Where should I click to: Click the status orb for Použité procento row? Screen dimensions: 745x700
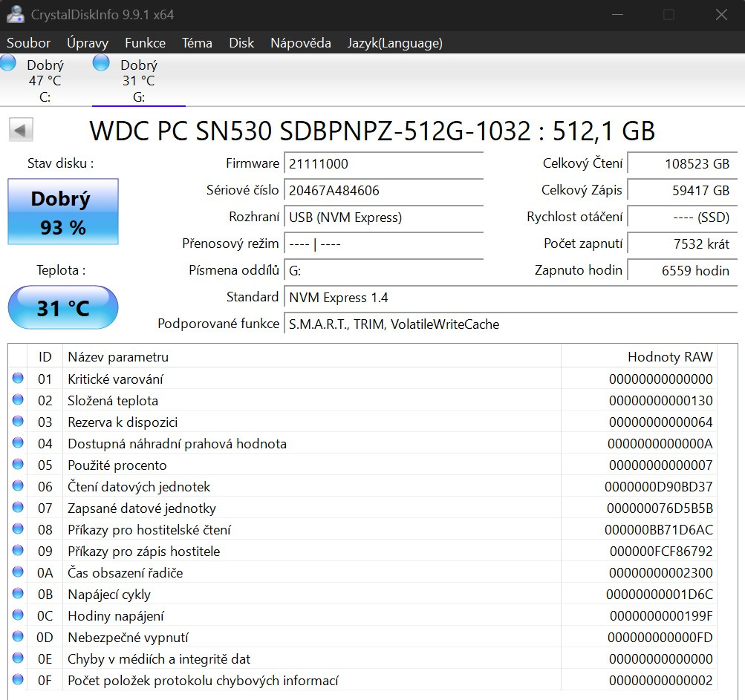[x=18, y=464]
